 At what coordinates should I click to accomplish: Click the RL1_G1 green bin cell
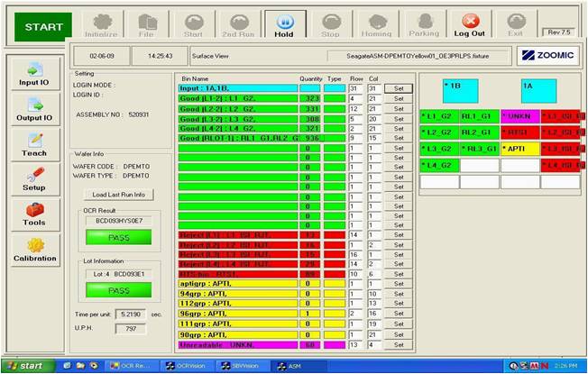pyautogui.click(x=480, y=116)
